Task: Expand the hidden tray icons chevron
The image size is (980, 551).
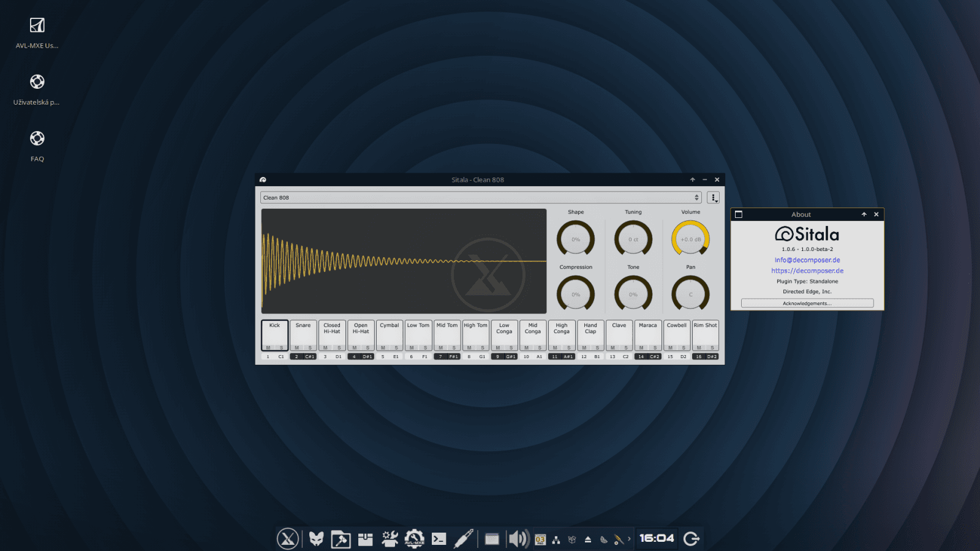Action: tap(628, 539)
